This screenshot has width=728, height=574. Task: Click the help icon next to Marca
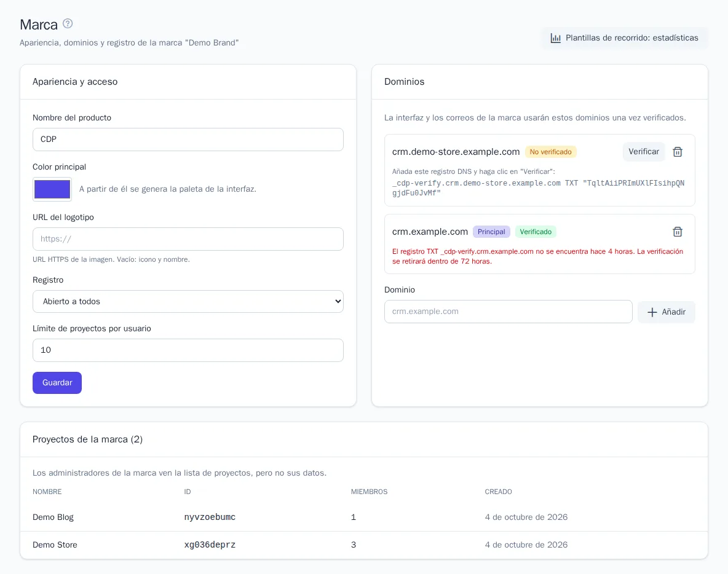pyautogui.click(x=68, y=23)
